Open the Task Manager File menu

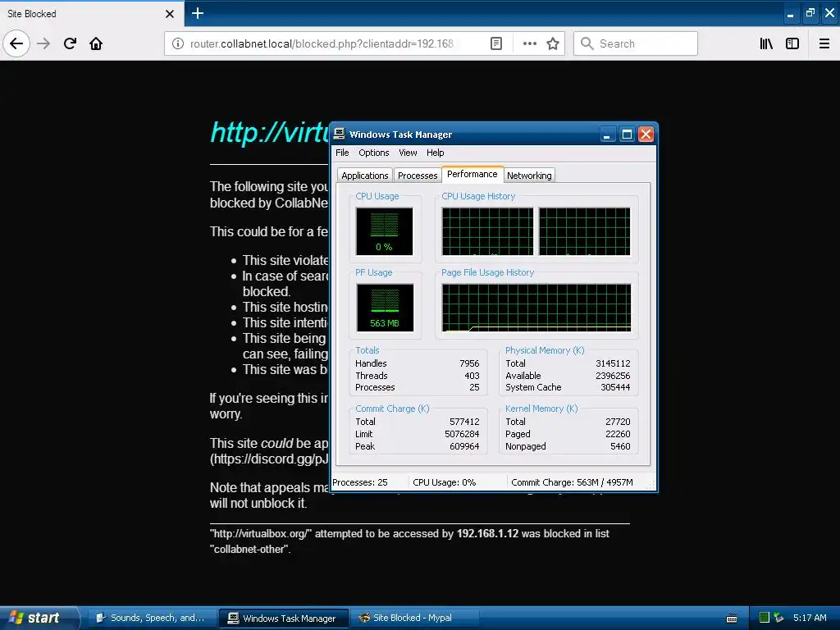click(342, 153)
